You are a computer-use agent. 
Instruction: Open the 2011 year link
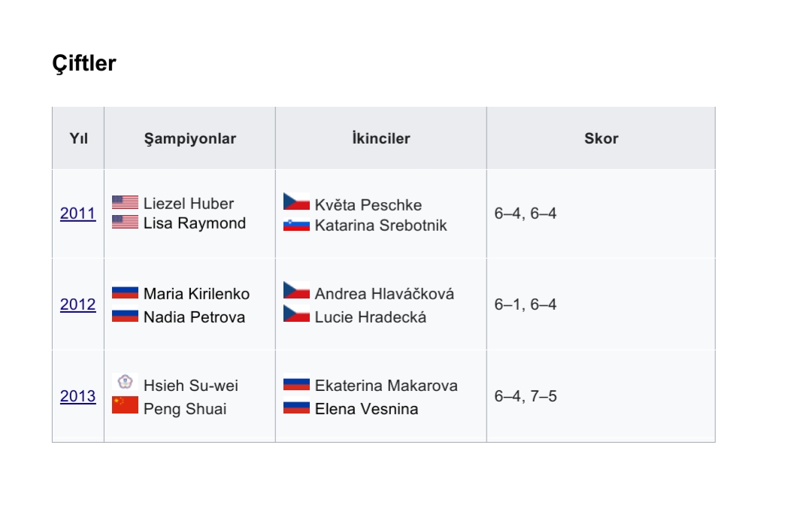click(77, 214)
